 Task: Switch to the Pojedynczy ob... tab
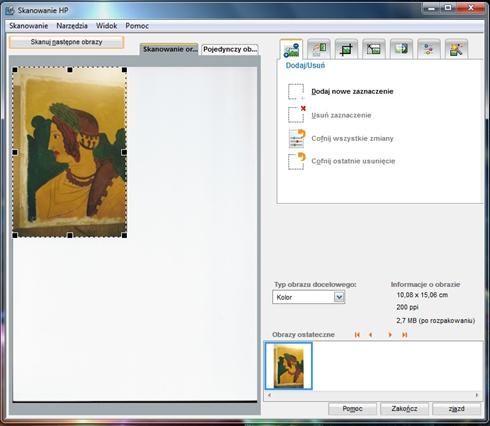pyautogui.click(x=230, y=49)
